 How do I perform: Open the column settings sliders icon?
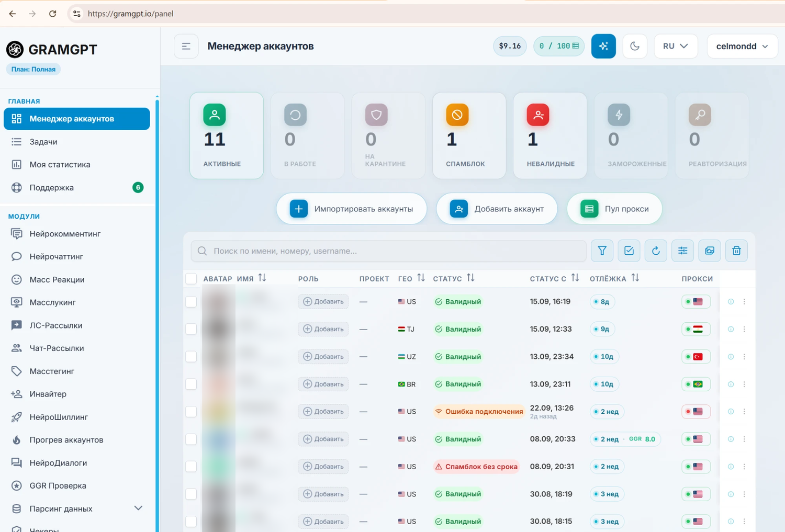pos(682,251)
